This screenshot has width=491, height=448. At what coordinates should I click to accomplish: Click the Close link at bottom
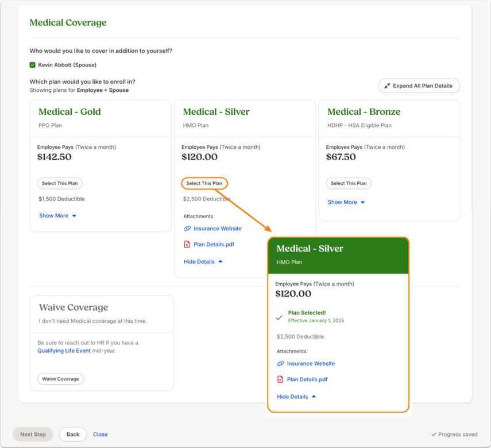point(100,434)
